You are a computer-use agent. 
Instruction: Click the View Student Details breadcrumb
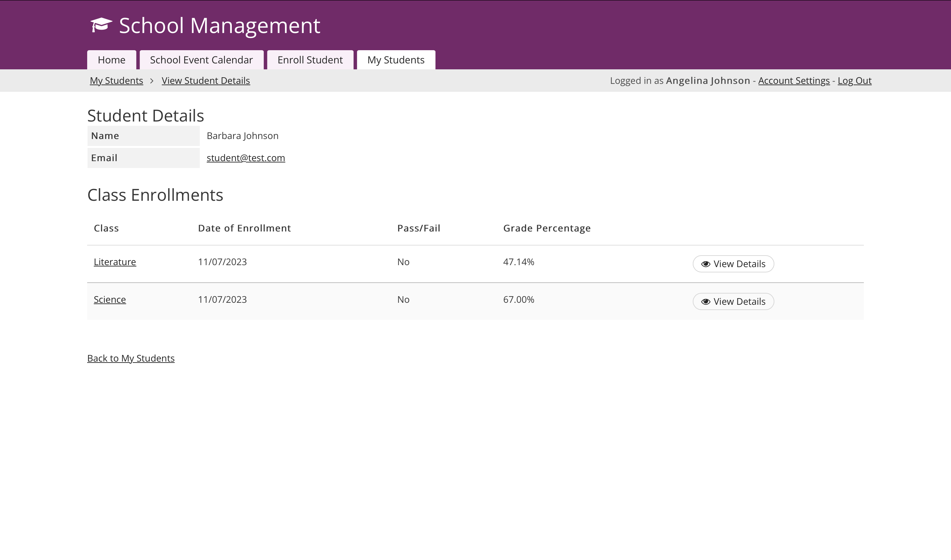pyautogui.click(x=206, y=80)
